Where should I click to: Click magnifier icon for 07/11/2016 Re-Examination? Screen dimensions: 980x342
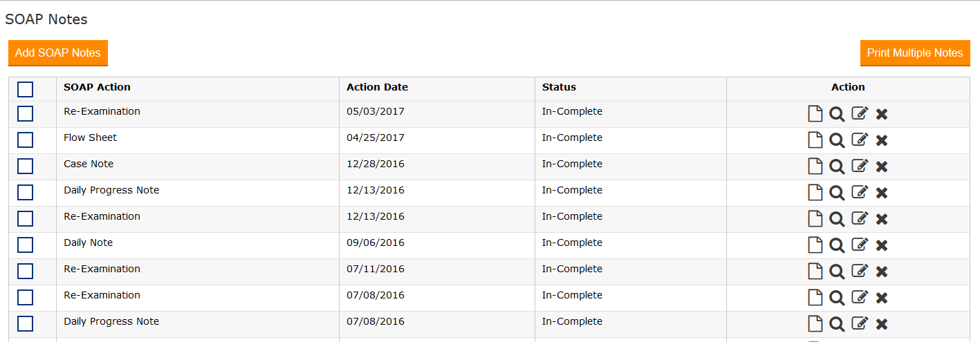pos(837,272)
